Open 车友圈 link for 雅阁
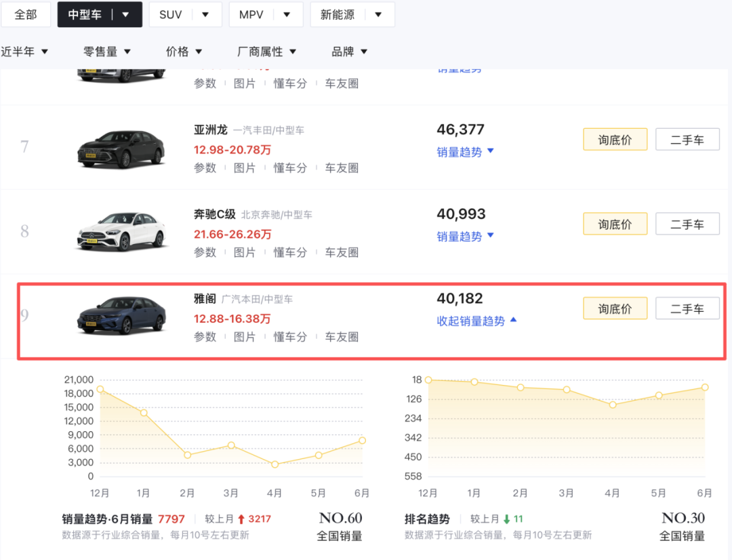Image resolution: width=732 pixels, height=560 pixels. coord(342,337)
